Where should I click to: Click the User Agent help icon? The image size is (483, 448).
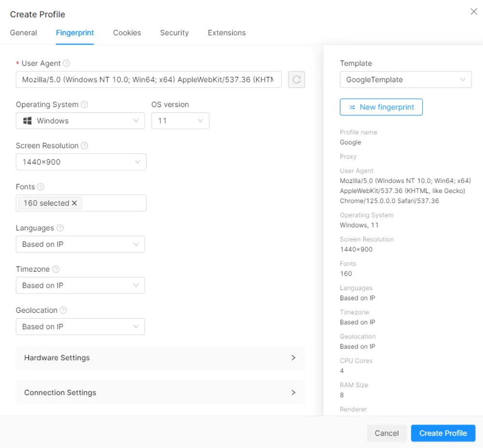click(x=66, y=63)
